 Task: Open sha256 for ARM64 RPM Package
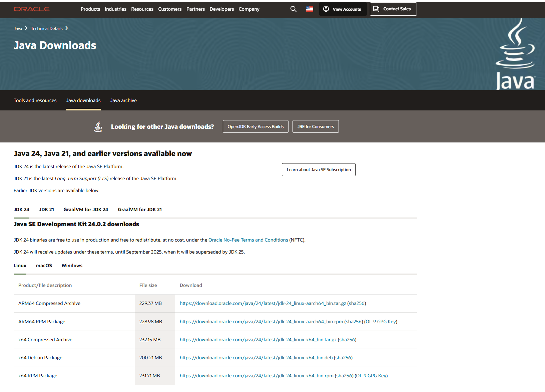(x=354, y=322)
